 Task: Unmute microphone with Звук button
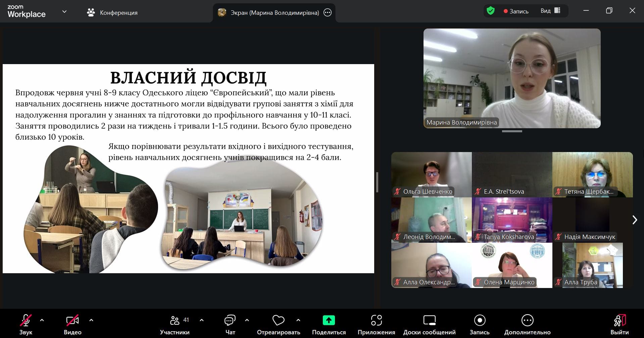[x=26, y=324]
